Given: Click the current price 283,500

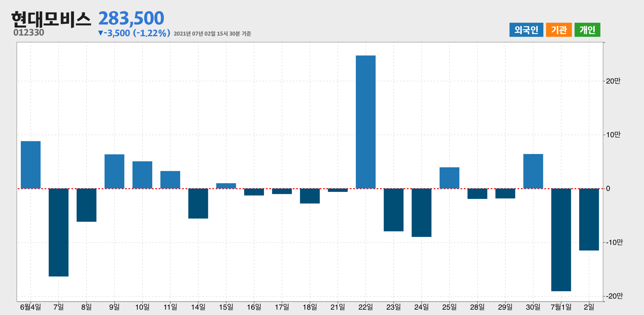Looking at the screenshot, I should 131,18.
